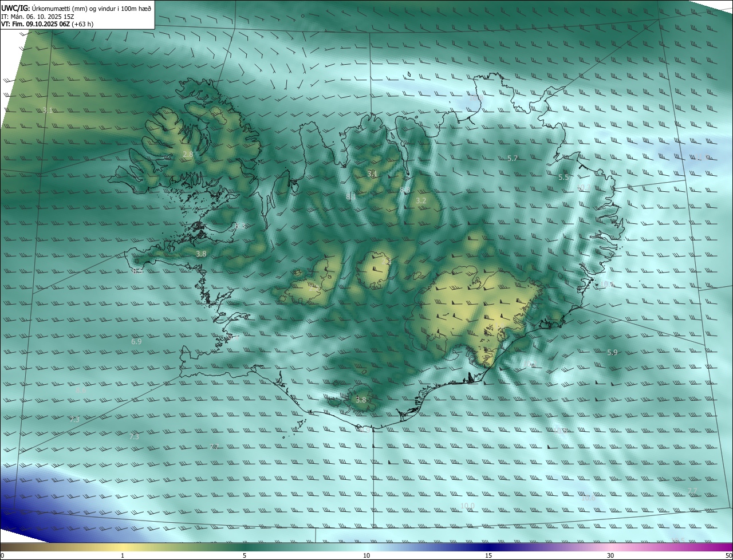Viewport: 733px width, 560px height.
Task: Click the color scale label '30'
Action: pos(610,555)
